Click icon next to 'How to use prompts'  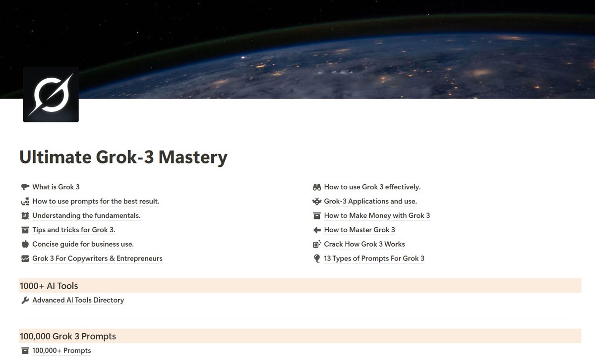pos(25,202)
